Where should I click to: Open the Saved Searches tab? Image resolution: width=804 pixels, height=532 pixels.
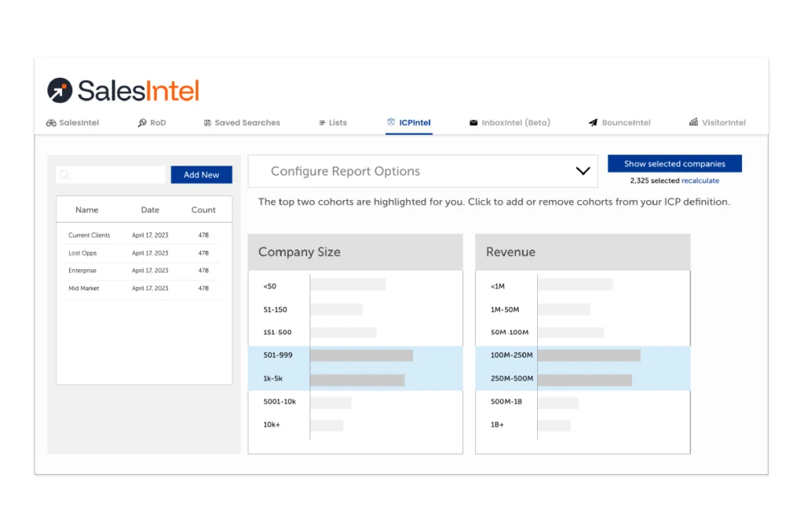tap(242, 122)
